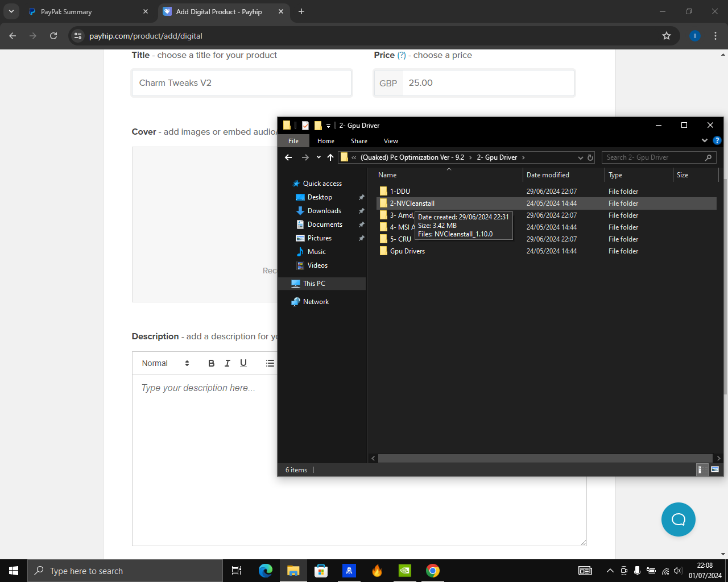
Task: View site information for payhip.com
Action: click(78, 36)
